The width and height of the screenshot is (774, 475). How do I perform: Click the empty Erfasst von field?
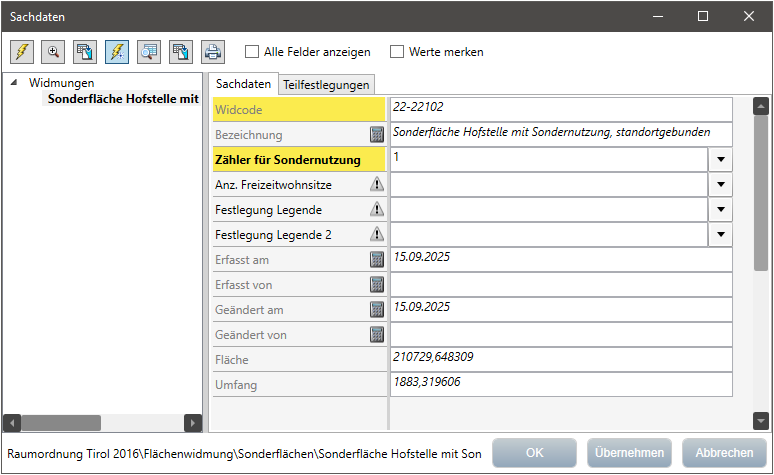561,284
